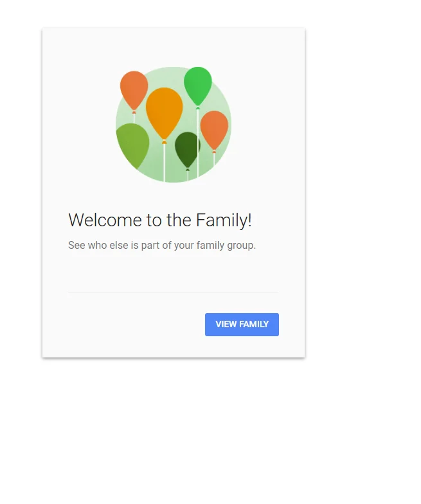This screenshot has height=504, width=421.
Task: Click the word 'Welcome' in the heading
Action: [x=105, y=220]
